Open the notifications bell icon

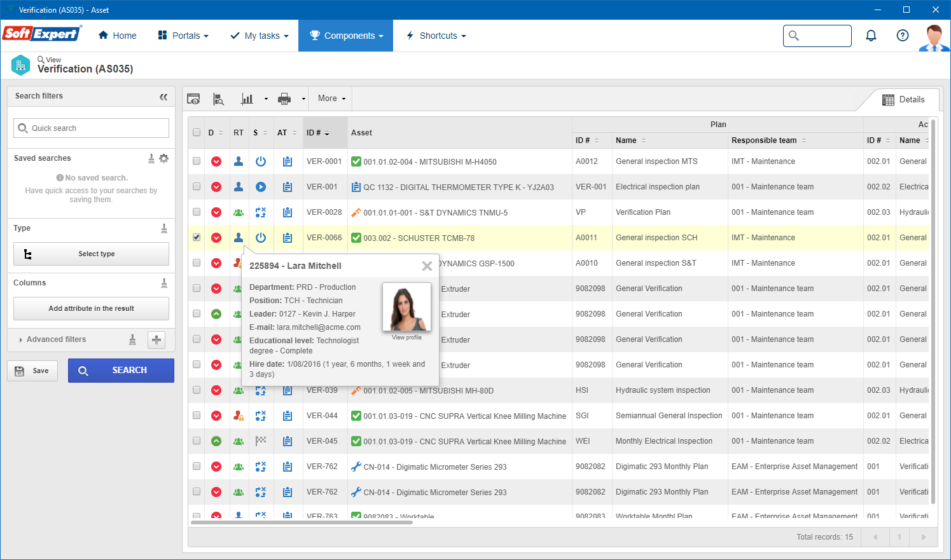871,36
